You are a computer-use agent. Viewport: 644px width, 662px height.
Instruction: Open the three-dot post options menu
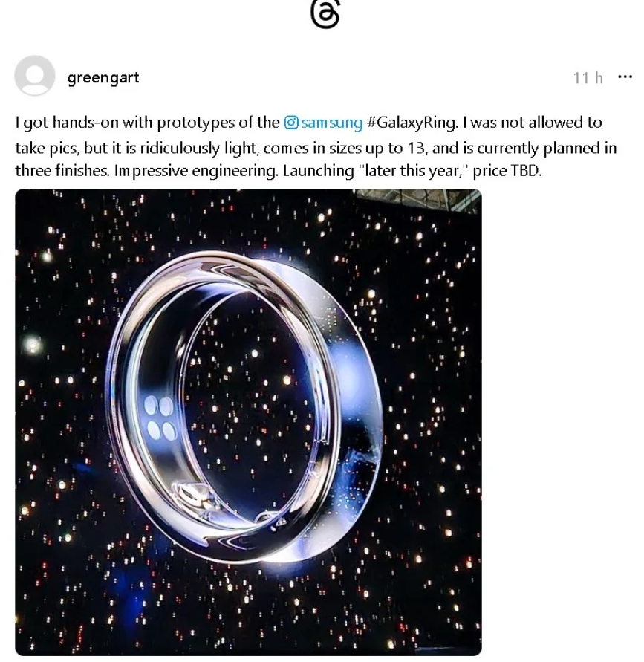pyautogui.click(x=625, y=77)
